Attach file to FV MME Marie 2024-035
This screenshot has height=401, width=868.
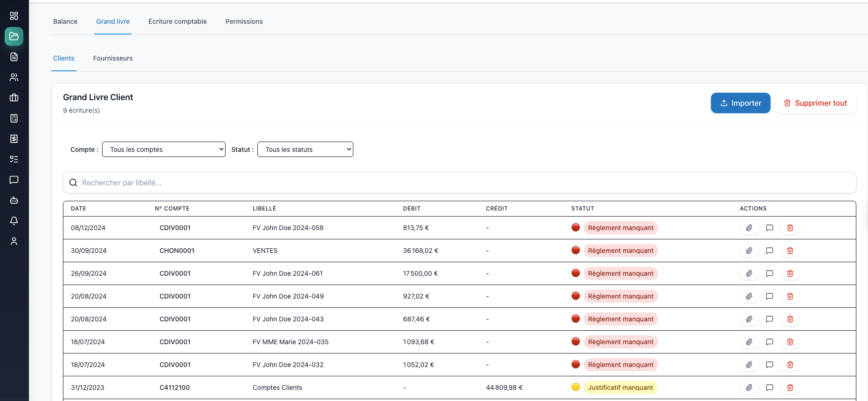click(x=749, y=342)
